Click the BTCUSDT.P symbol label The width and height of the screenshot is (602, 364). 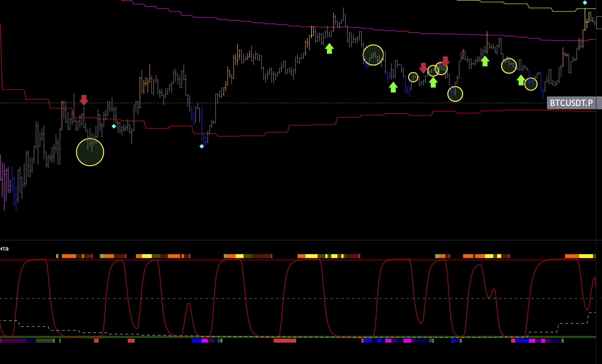(x=571, y=103)
